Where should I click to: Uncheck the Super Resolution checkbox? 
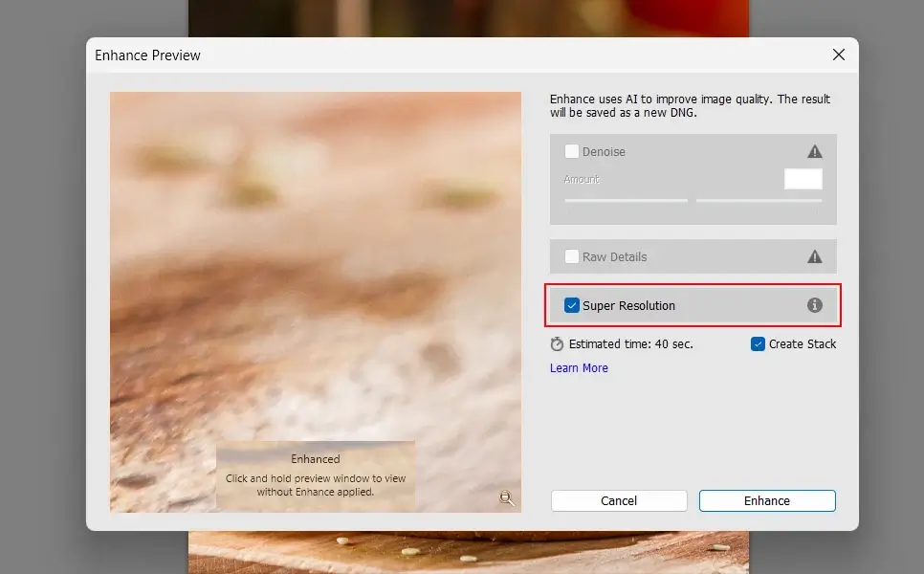pos(572,305)
